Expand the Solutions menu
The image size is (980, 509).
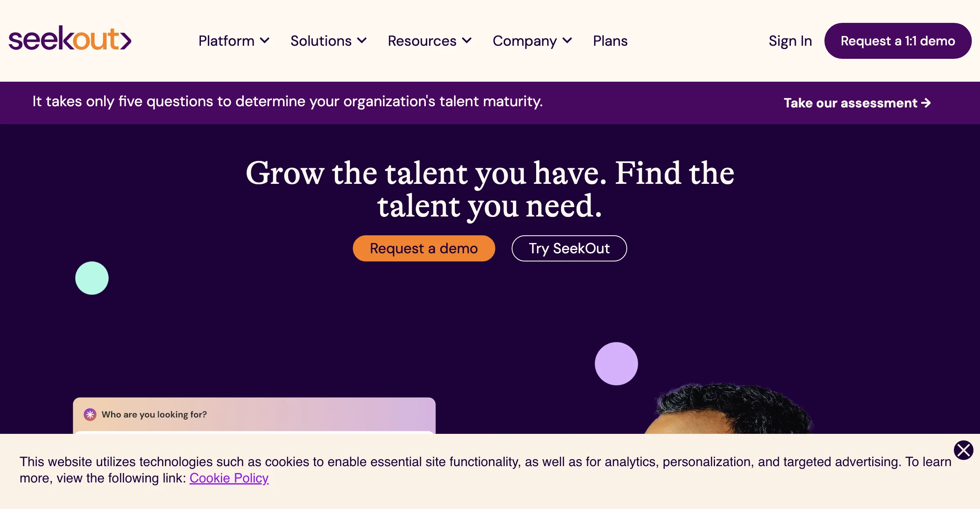click(x=328, y=40)
